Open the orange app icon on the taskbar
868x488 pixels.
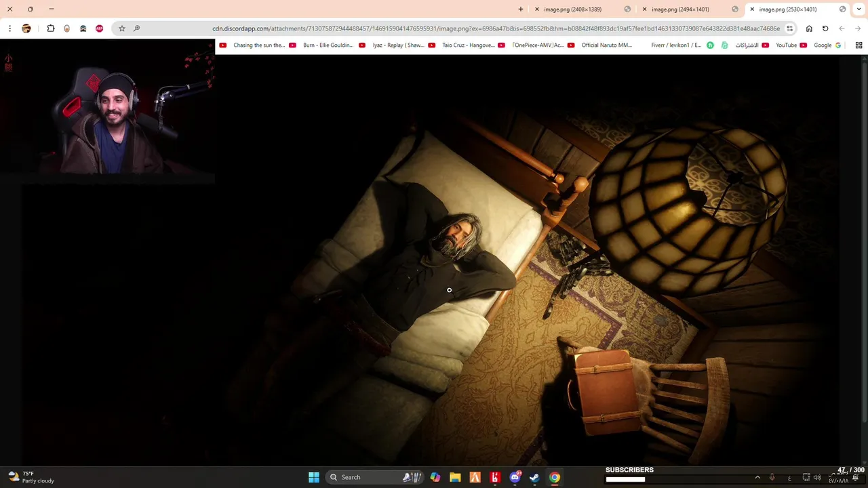475,477
